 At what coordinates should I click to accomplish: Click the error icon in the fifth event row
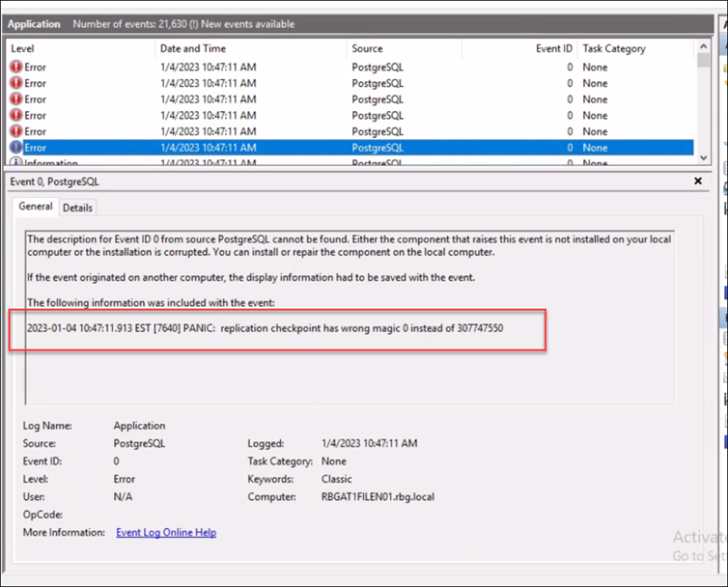coord(16,131)
